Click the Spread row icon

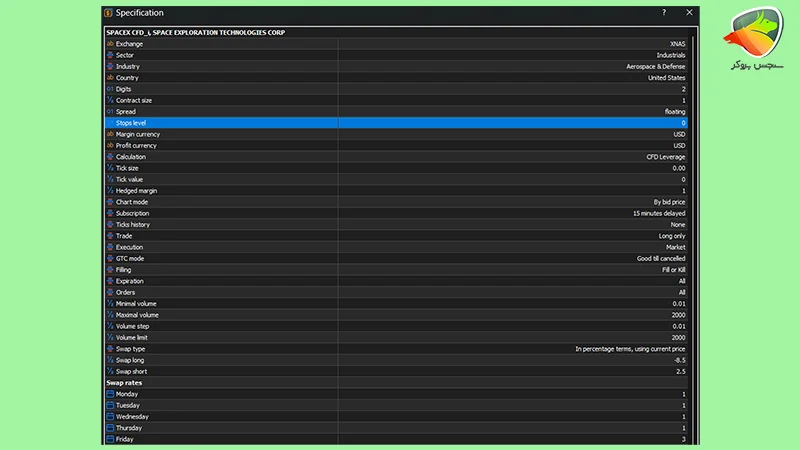point(110,111)
